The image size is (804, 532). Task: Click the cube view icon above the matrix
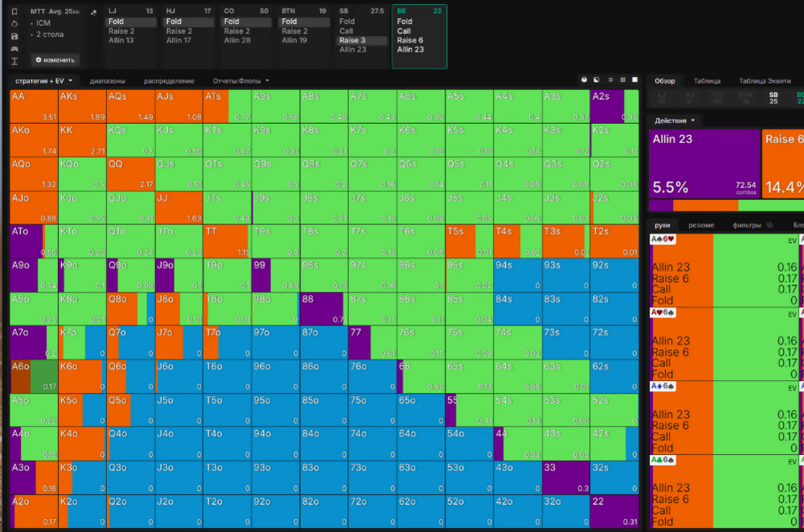pyautogui.click(x=584, y=80)
